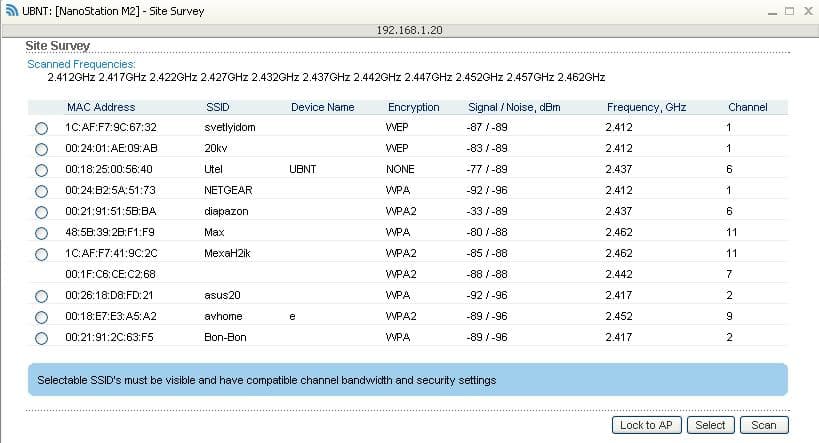The image size is (819, 443).
Task: Click the device name 'e' for avhome
Action: point(292,317)
